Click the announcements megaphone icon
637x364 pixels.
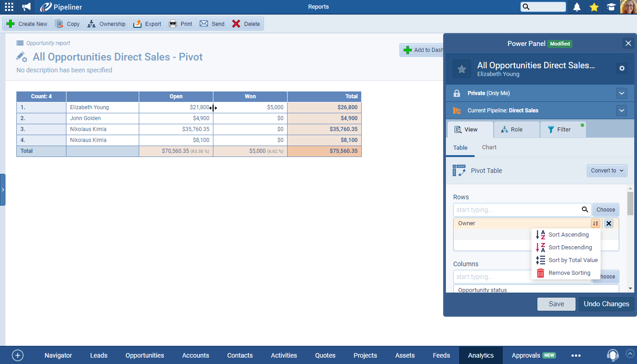[26, 7]
